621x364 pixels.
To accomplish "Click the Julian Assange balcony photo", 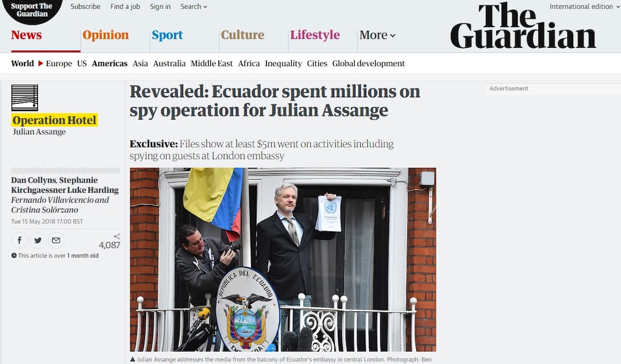I will tap(283, 260).
